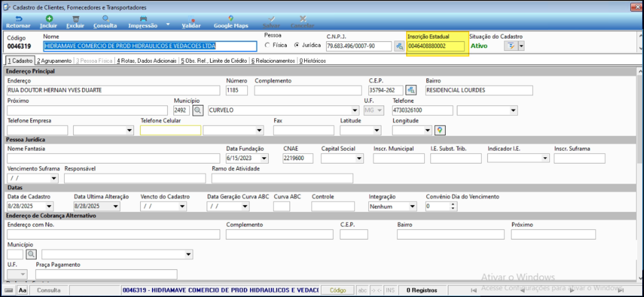Screen dimensions: 644x297
Task: Switch to the 2 Agrupamento tab
Action: (x=54, y=61)
